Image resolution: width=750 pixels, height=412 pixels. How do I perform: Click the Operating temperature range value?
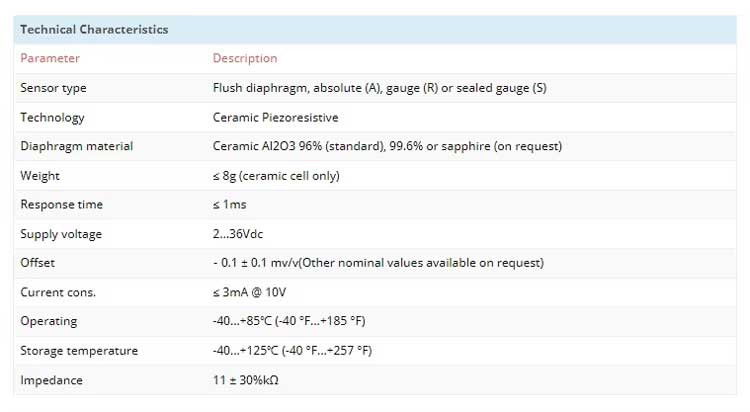(x=289, y=321)
